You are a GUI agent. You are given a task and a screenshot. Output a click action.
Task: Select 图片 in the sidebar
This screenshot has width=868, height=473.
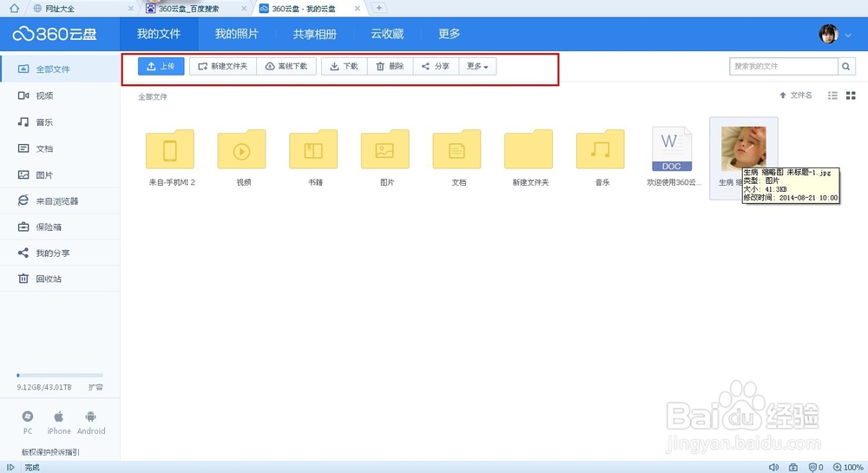pyautogui.click(x=60, y=174)
